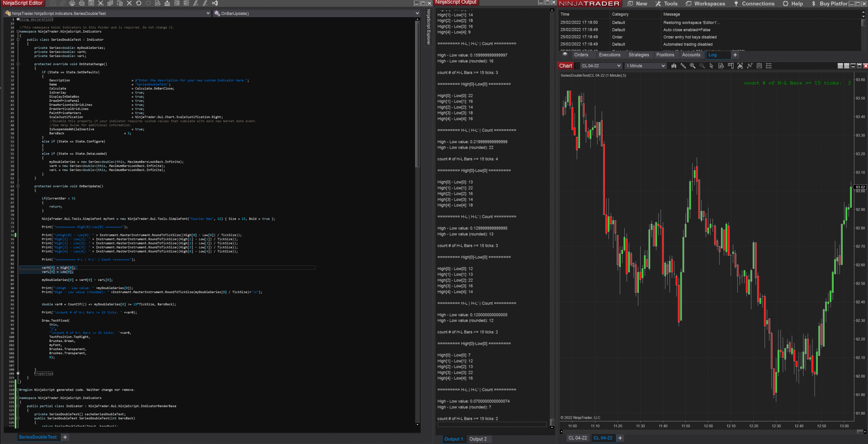Add a new chart tab
868x444 pixels.
pos(620,438)
